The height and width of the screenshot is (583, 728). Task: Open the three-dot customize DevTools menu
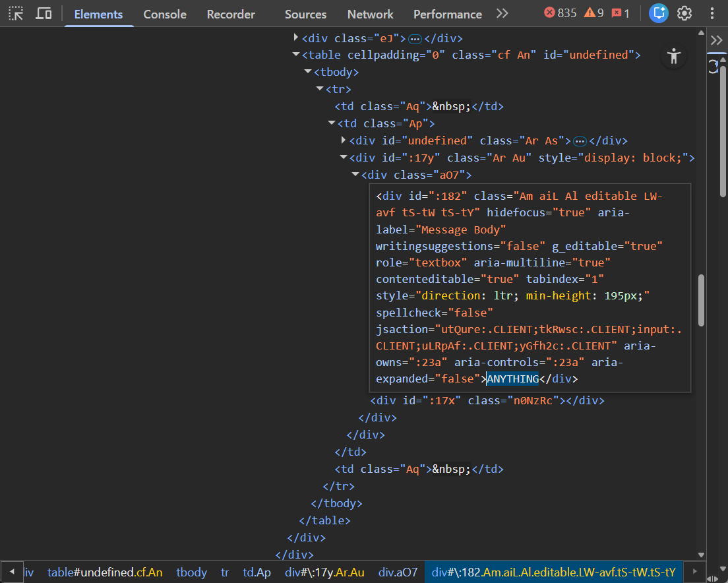pos(712,13)
